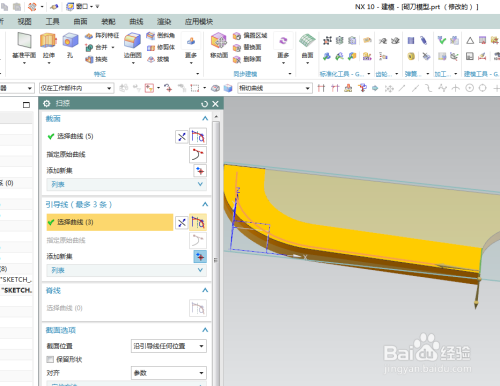Click the reset icon in sweep dialog header

204,104
